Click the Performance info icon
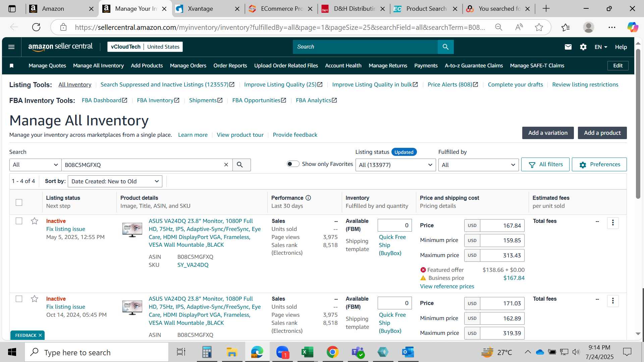Image resolution: width=644 pixels, height=362 pixels. [308, 198]
